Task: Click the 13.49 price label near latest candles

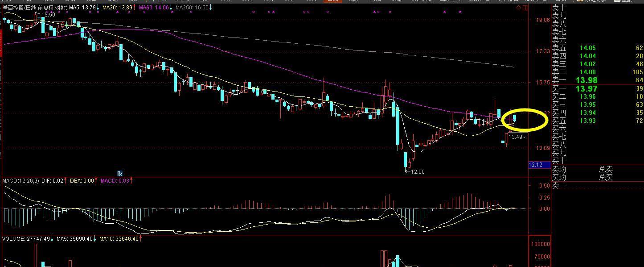Action: [x=516, y=137]
